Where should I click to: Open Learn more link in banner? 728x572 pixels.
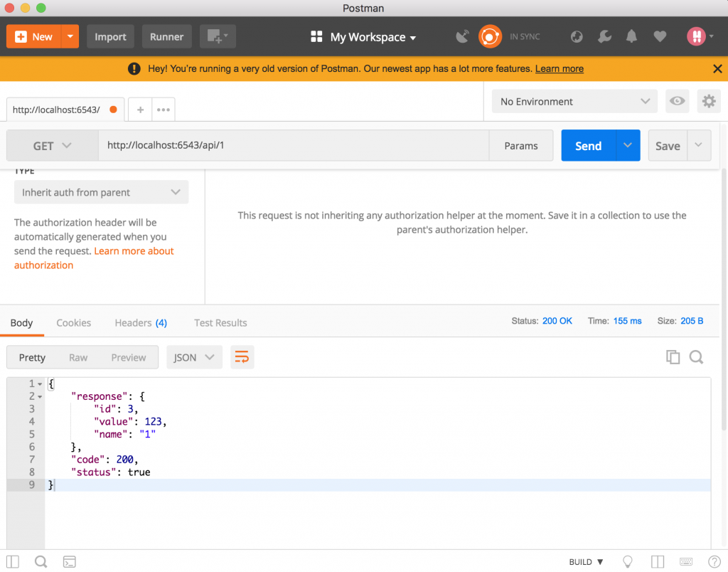point(559,69)
